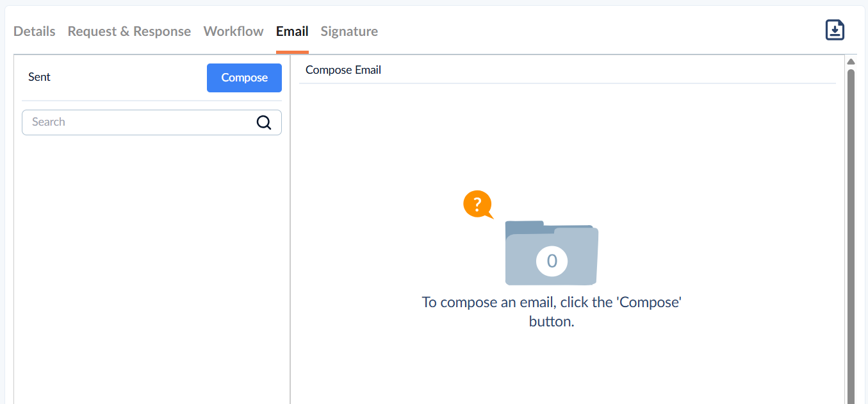Click the vertical scrollbar thumb
Viewport: 868px width, 404px height.
tap(851, 236)
